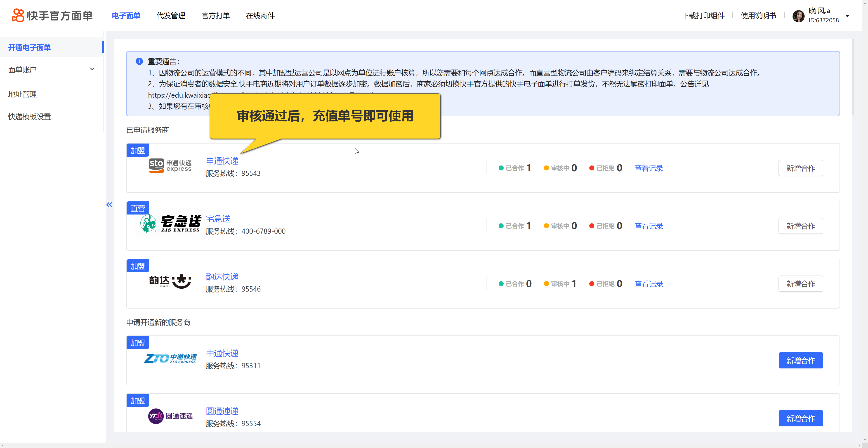This screenshot has height=448, width=868.
Task: Collapse sidebar with double-chevron icon
Action: [x=109, y=205]
